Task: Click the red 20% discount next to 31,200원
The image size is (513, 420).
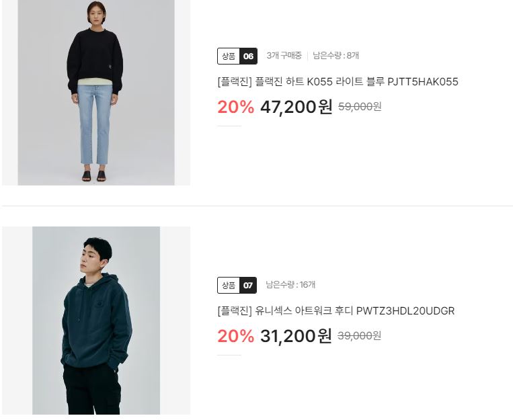Action: (235, 335)
